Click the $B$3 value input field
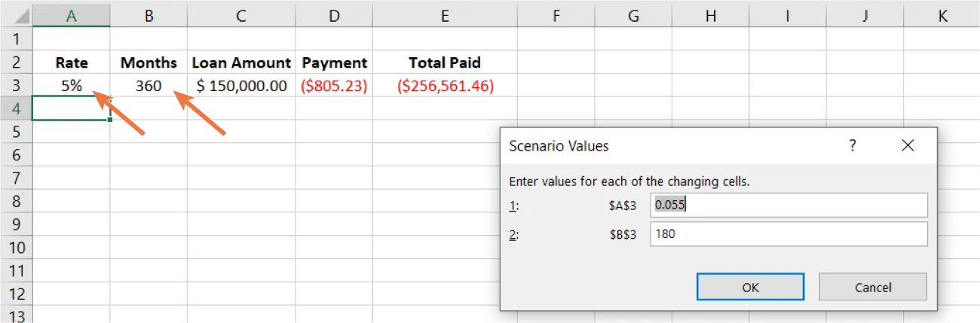 tap(789, 233)
